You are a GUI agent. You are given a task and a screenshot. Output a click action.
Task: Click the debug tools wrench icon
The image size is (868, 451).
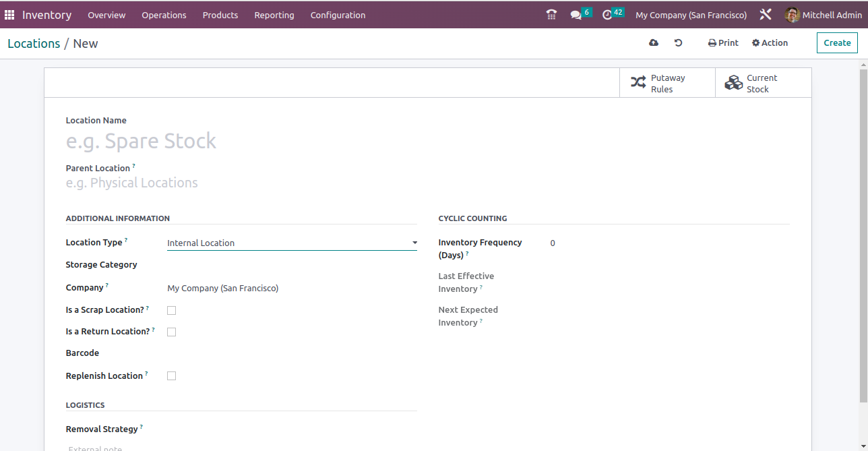[x=766, y=15]
